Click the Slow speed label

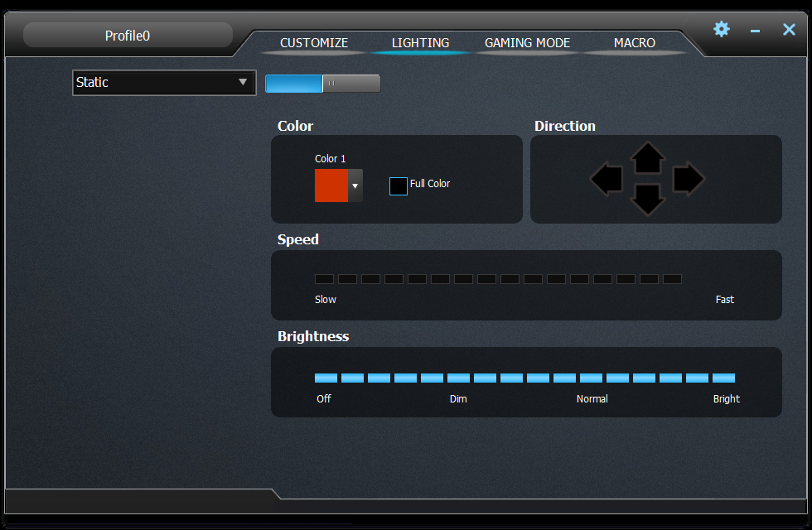tap(325, 299)
